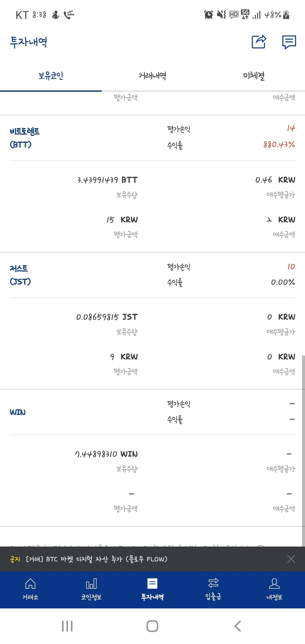
Task: Tap the share icon in header
Action: click(x=259, y=41)
